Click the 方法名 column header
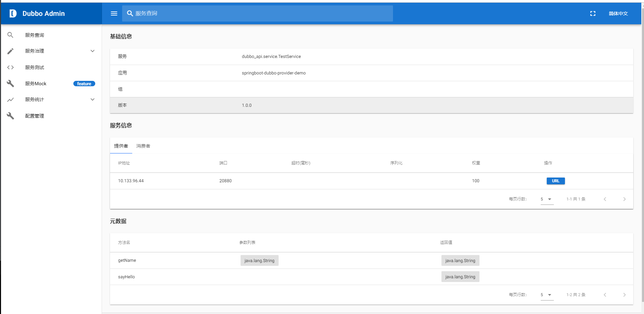 pyautogui.click(x=124, y=243)
